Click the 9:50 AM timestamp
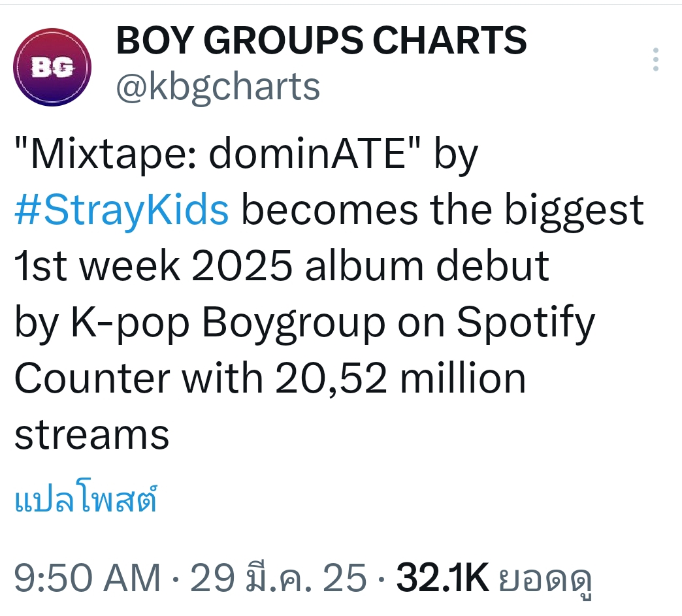The width and height of the screenshot is (682, 616). 88,578
